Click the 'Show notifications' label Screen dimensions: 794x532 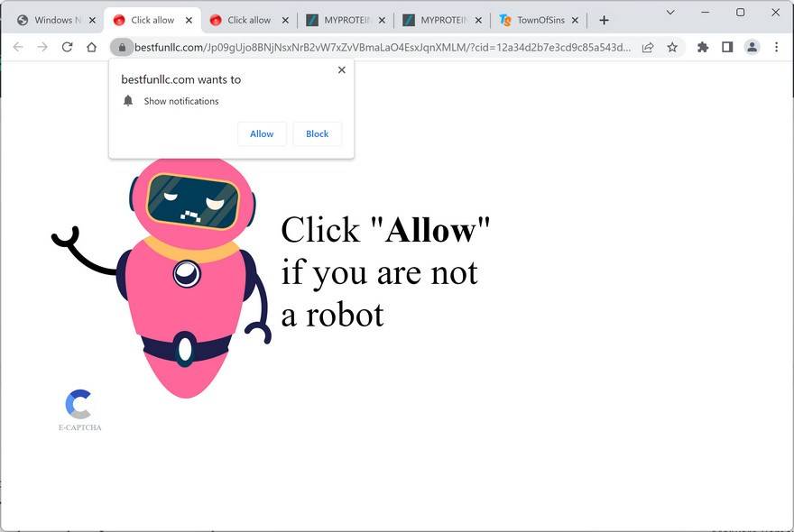point(181,101)
